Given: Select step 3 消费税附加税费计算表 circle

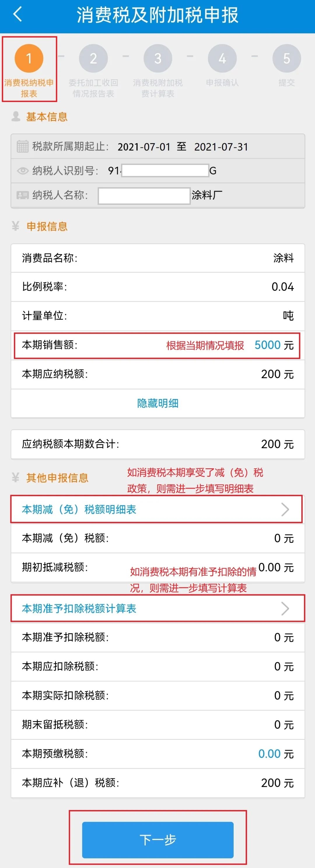Looking at the screenshot, I should (x=158, y=58).
